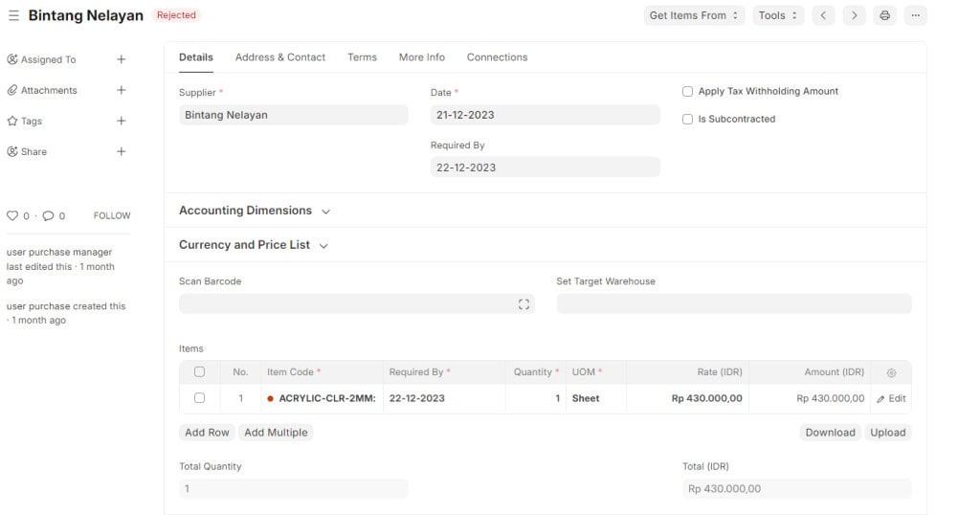Click the print icon button
Viewport: 980px width, 515px height.
[x=884, y=15]
